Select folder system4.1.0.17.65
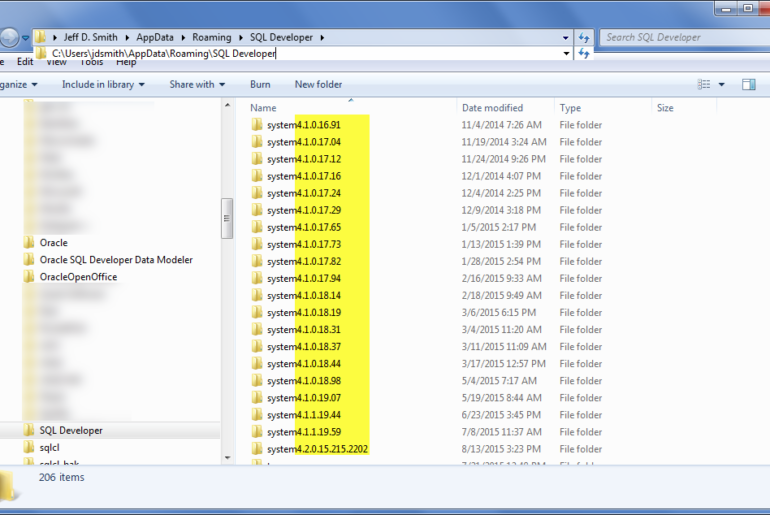 [303, 227]
